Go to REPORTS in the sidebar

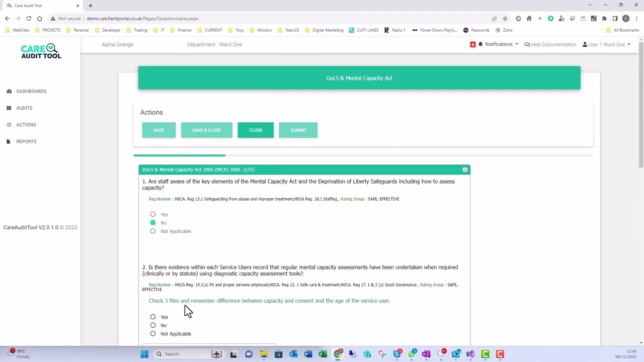click(26, 141)
